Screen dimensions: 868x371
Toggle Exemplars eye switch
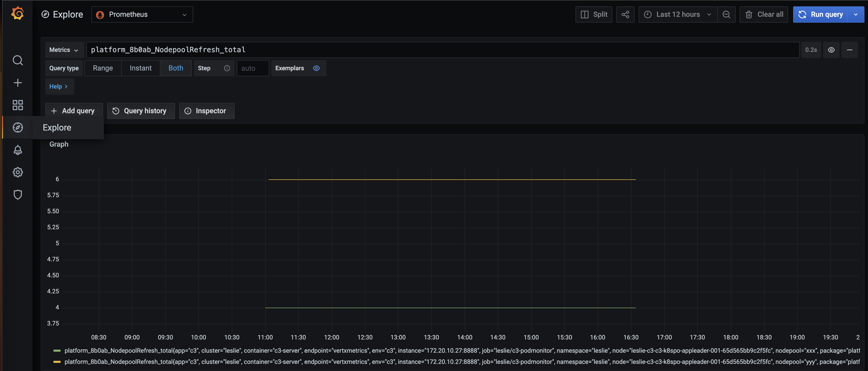(316, 68)
